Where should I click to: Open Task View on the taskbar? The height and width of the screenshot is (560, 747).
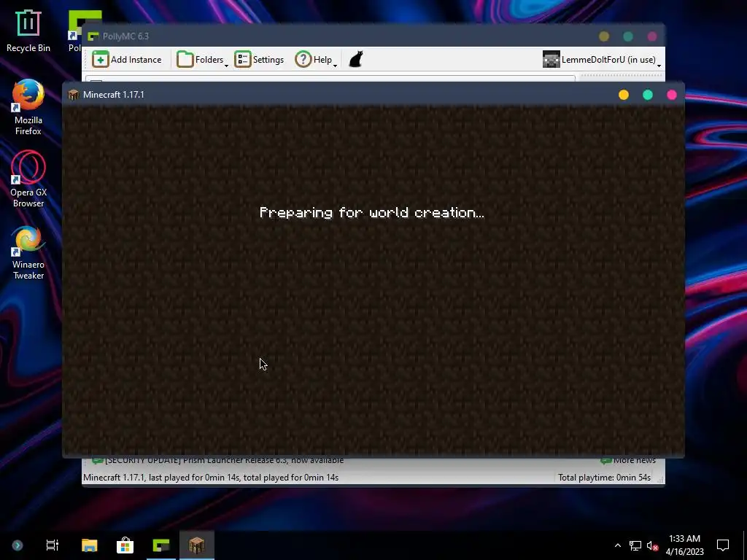coord(52,545)
